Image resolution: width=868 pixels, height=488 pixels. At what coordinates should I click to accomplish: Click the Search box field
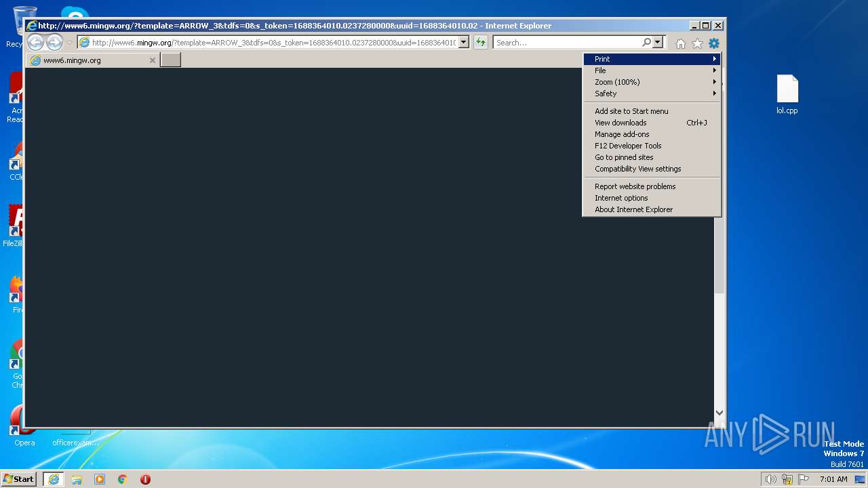(568, 43)
